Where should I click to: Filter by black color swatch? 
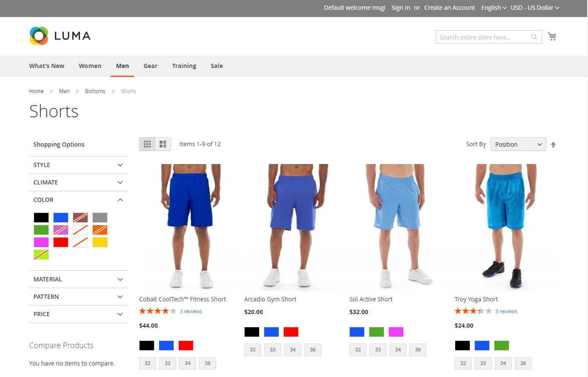pyautogui.click(x=41, y=218)
